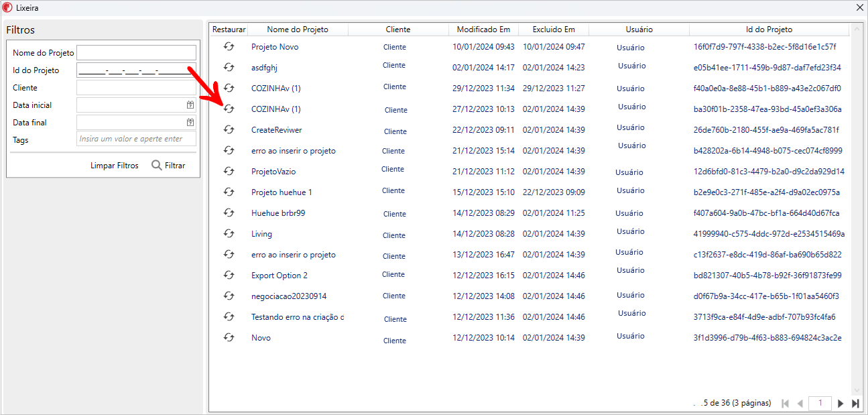Image resolution: width=868 pixels, height=415 pixels.
Task: Select the 'Huehue brbr99' name cell
Action: [278, 213]
